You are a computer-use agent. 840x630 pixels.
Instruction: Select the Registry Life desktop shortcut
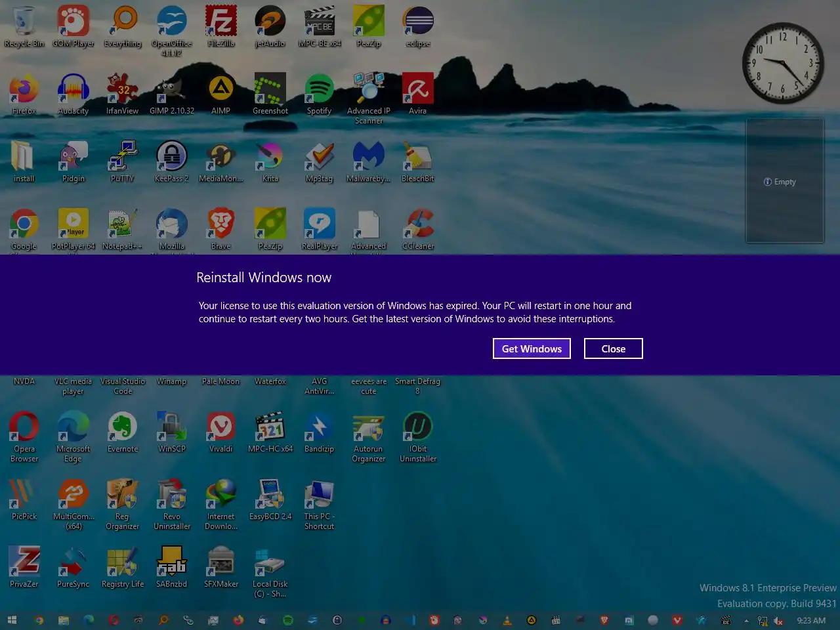click(x=123, y=567)
